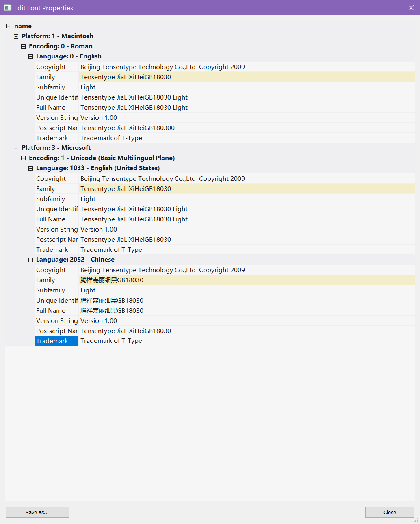Select Version String value under Language 1033

(247, 229)
